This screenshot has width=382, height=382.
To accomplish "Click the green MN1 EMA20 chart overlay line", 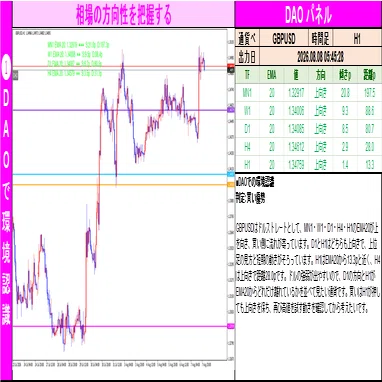I will click(79, 44).
